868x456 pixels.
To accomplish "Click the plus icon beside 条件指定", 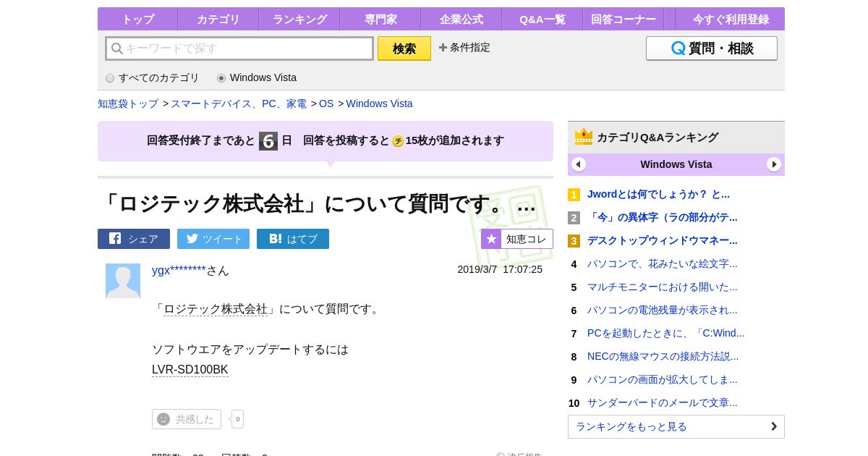I will 443,47.
